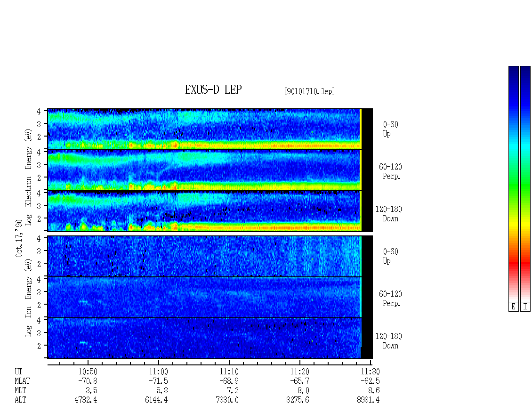Click the 11:00 UT tick value
Viewport: 532px width, 412px height.
159,372
